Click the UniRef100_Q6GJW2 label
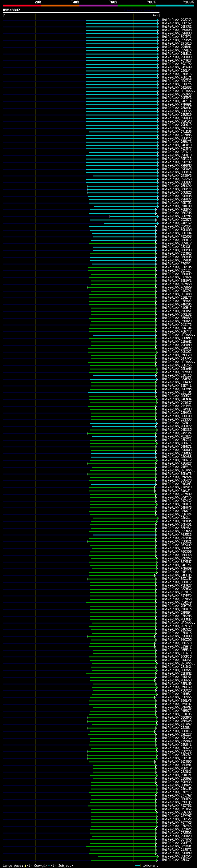197x868 pixels. 177,812
